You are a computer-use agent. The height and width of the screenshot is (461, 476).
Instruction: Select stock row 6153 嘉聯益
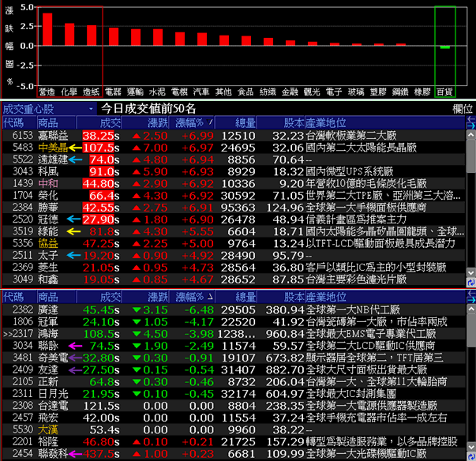[x=234, y=136]
